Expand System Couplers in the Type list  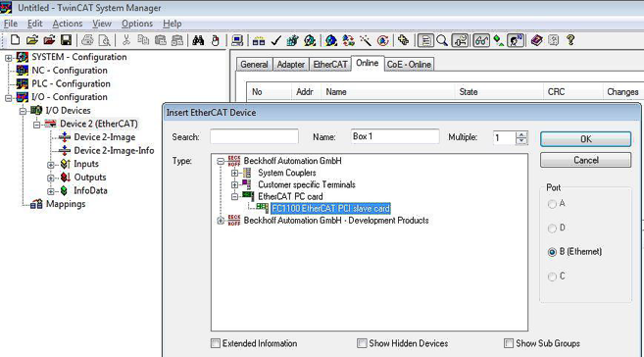click(234, 173)
